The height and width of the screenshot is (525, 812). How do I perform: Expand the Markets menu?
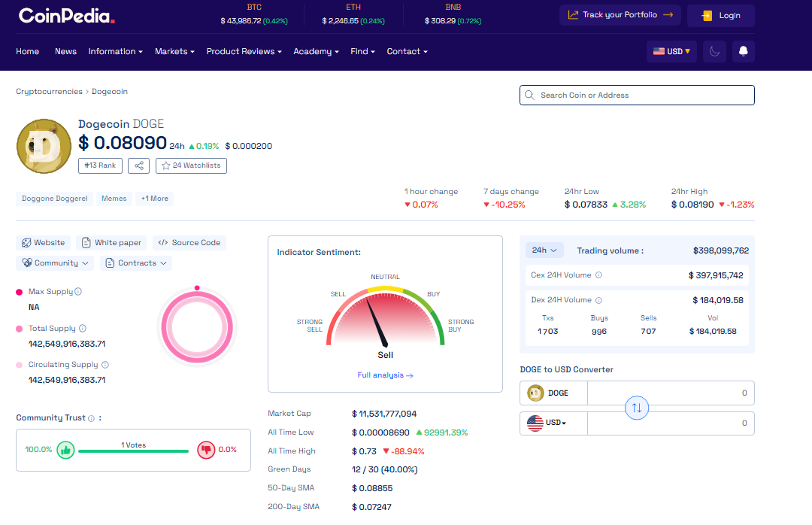pos(174,51)
